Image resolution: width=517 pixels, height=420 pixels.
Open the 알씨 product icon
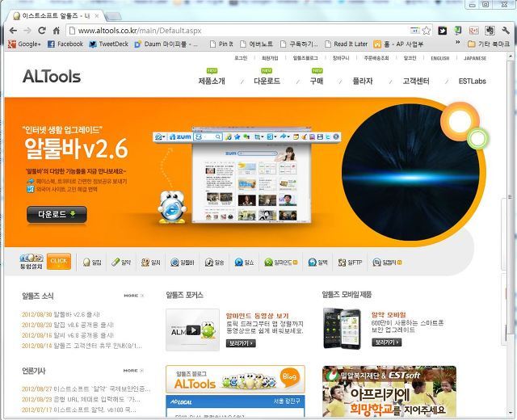151,262
